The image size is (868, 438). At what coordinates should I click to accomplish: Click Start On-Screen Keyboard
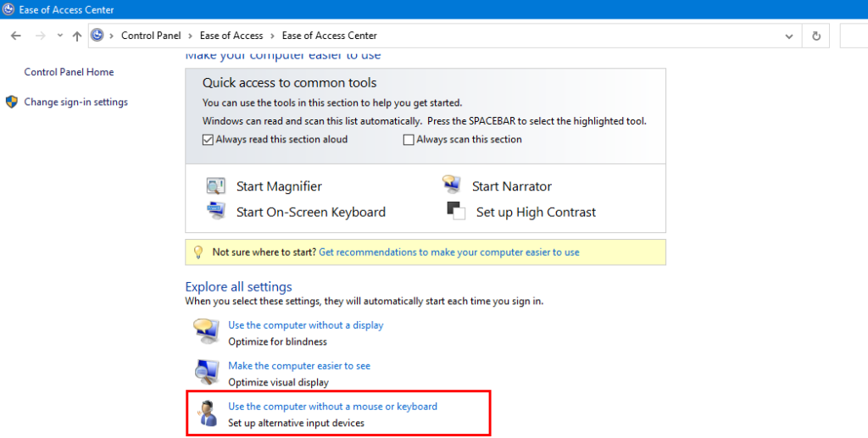click(x=310, y=213)
